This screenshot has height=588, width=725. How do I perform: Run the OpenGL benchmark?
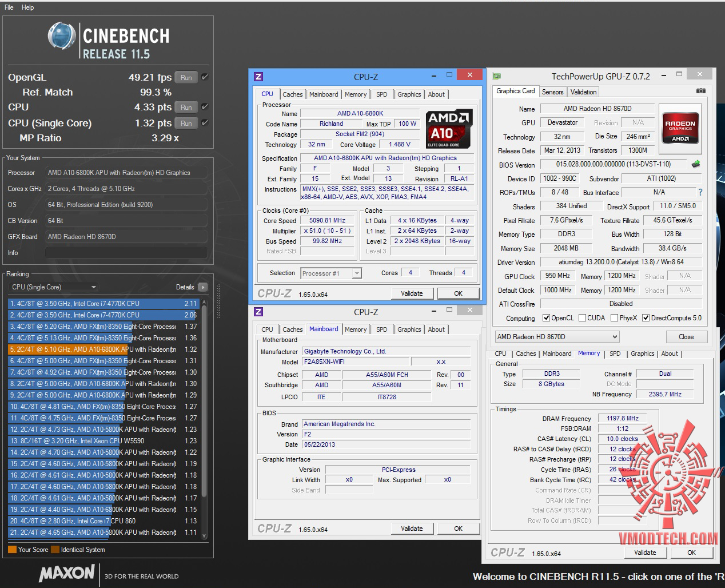(186, 77)
